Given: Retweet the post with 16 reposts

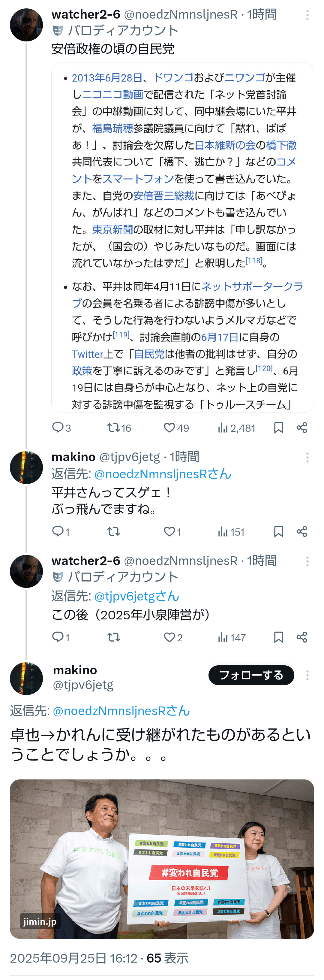Looking at the screenshot, I should (113, 428).
